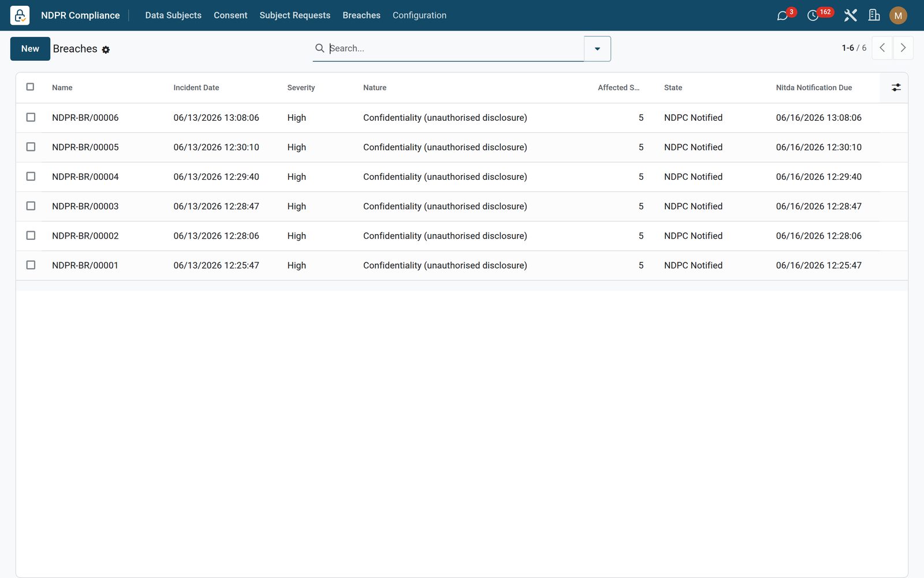Screen dimensions: 924x578
Task: Click the magnifier search icon
Action: (319, 48)
